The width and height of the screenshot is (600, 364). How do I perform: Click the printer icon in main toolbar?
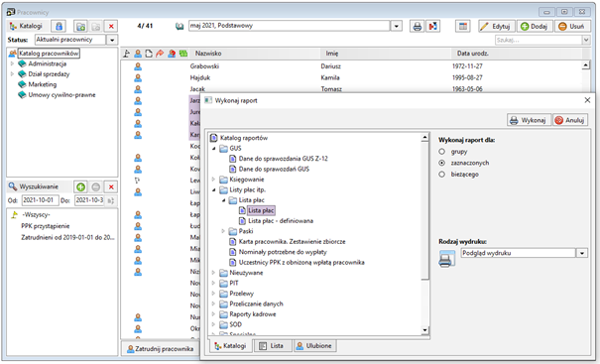(x=418, y=26)
